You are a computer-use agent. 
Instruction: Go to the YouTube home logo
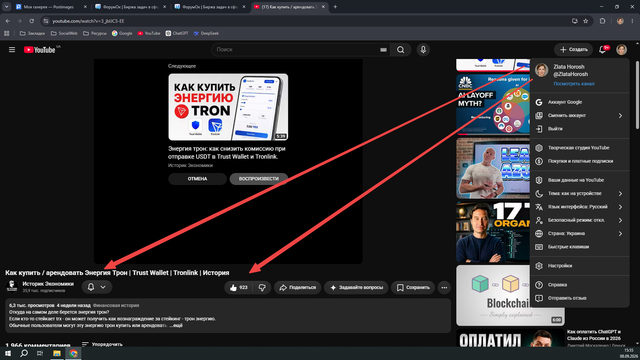tap(40, 50)
